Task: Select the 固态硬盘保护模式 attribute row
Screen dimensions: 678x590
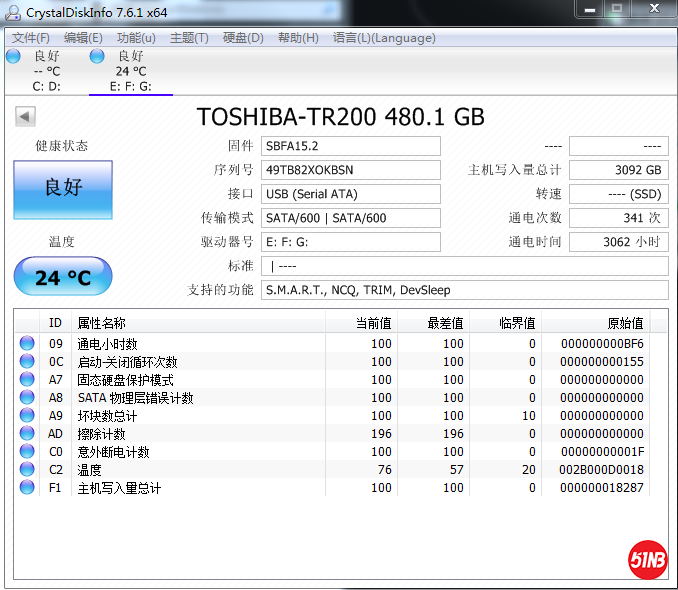Action: [x=332, y=379]
